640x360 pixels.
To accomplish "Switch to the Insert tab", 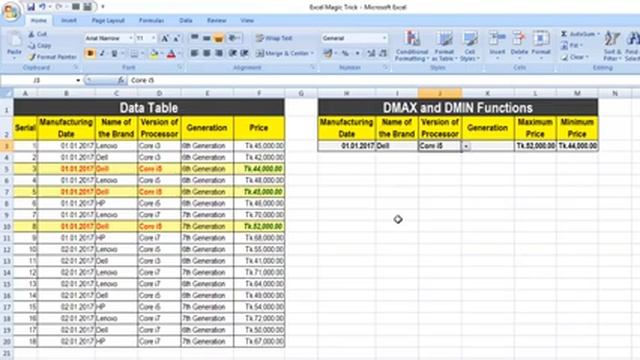I will (x=69, y=20).
